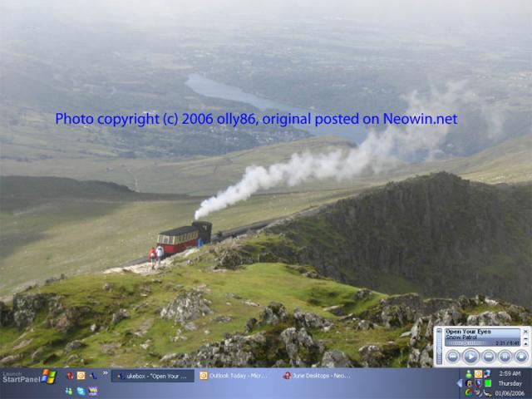Open MSN Messenger quick launch icon
Screen dimensions: 532x399
69,392
